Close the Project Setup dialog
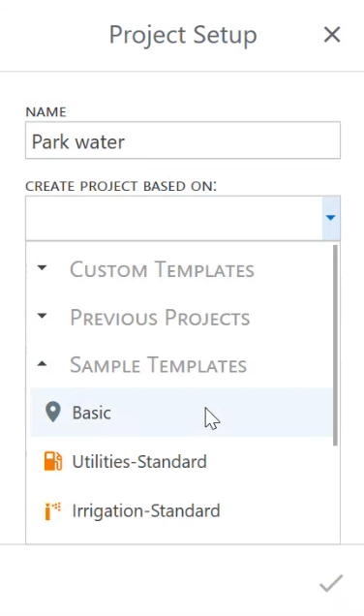 point(332,35)
